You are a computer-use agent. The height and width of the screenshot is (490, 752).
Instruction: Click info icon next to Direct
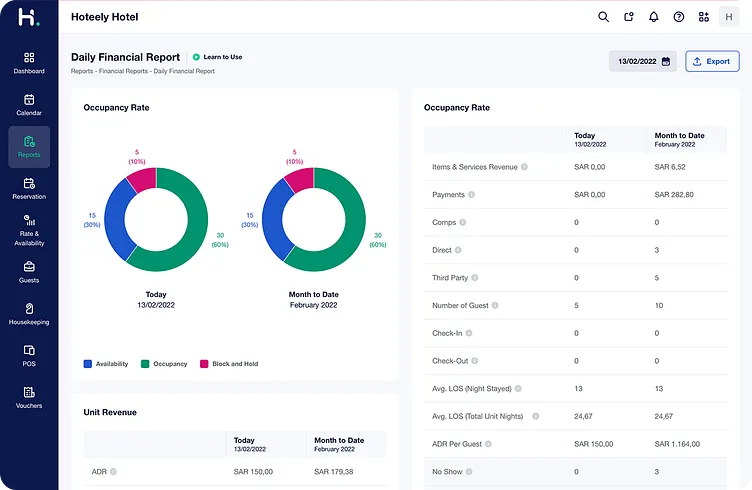(x=458, y=250)
